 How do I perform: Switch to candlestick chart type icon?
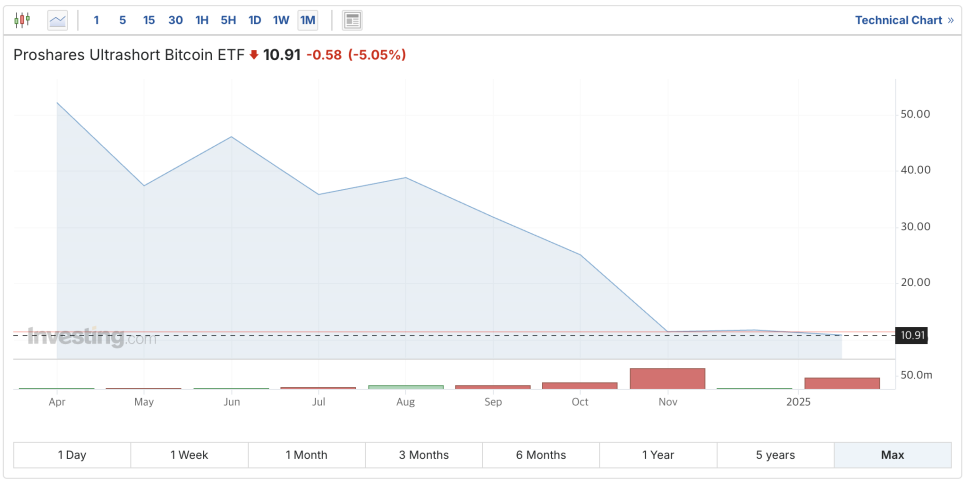(x=22, y=20)
